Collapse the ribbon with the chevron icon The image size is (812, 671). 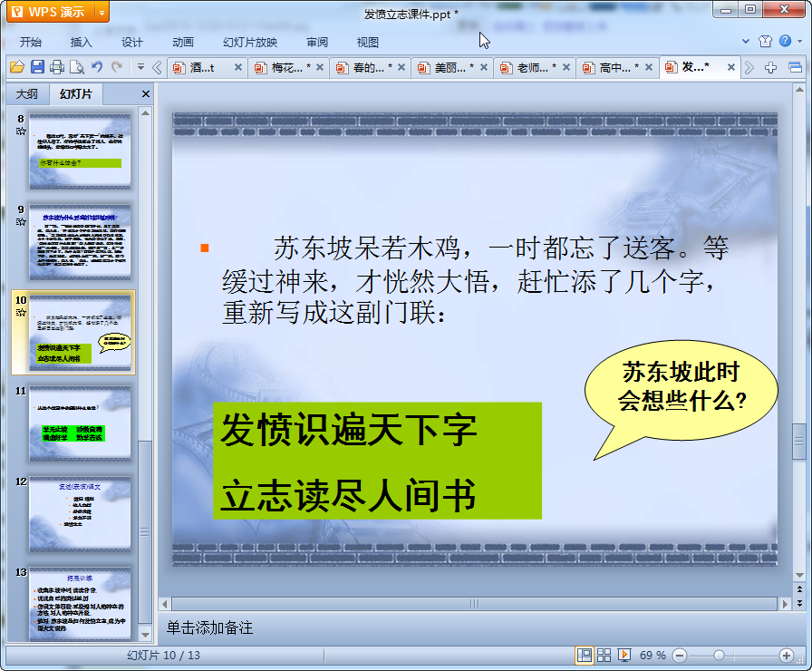coord(746,41)
